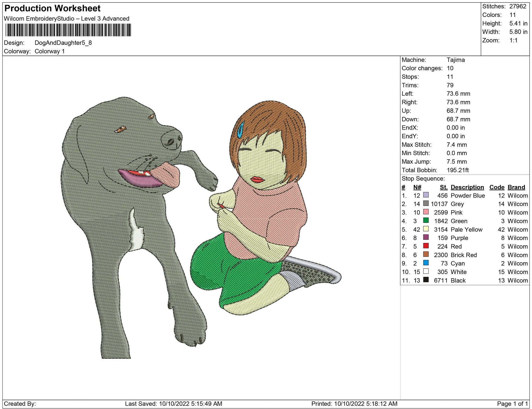Image resolution: width=532 pixels, height=409 pixels.
Task: Click the N# column header
Action: tap(417, 187)
